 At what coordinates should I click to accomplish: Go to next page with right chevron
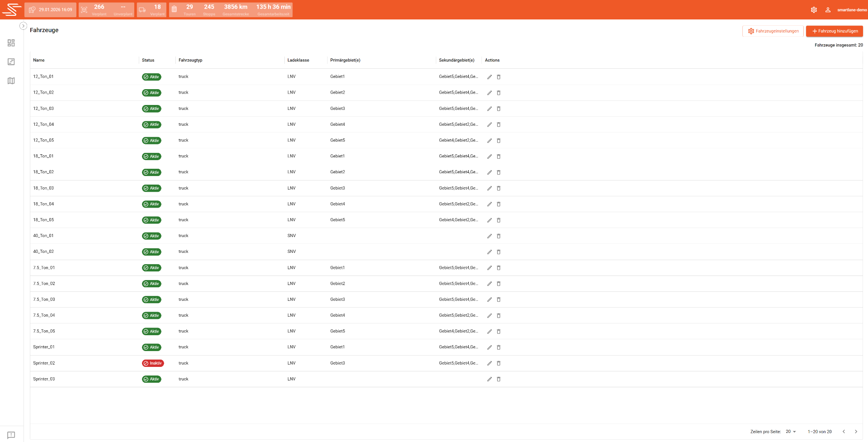856,432
